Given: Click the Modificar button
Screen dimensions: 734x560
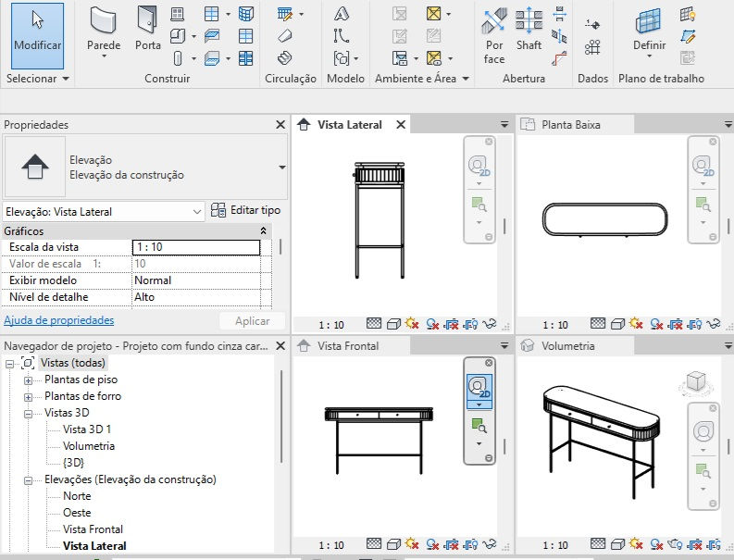Looking at the screenshot, I should click(37, 35).
